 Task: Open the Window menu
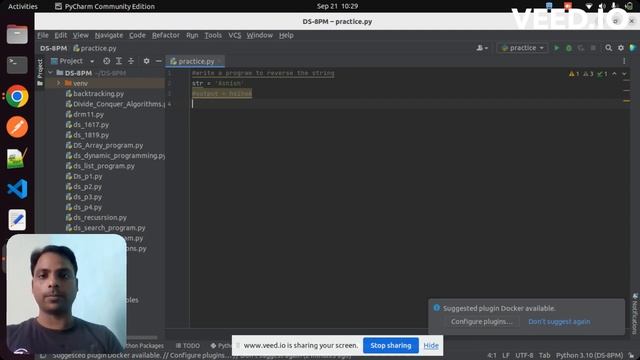[x=259, y=36]
